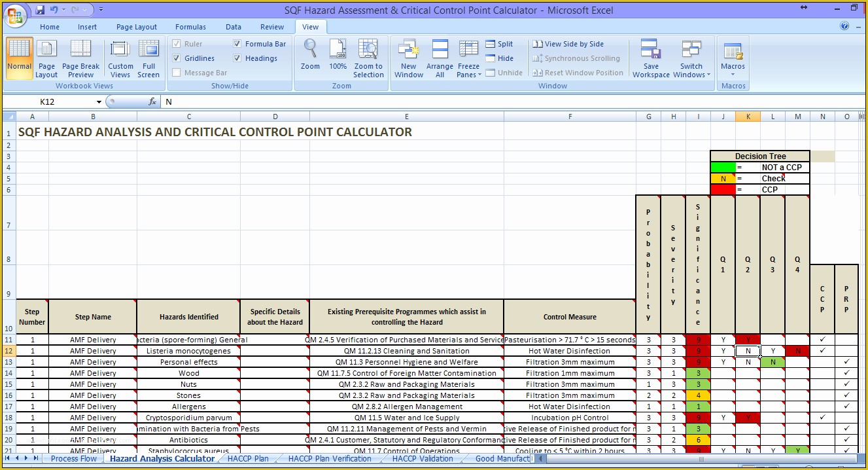Enable View Side by Side
The width and height of the screenshot is (868, 470).
[x=568, y=44]
